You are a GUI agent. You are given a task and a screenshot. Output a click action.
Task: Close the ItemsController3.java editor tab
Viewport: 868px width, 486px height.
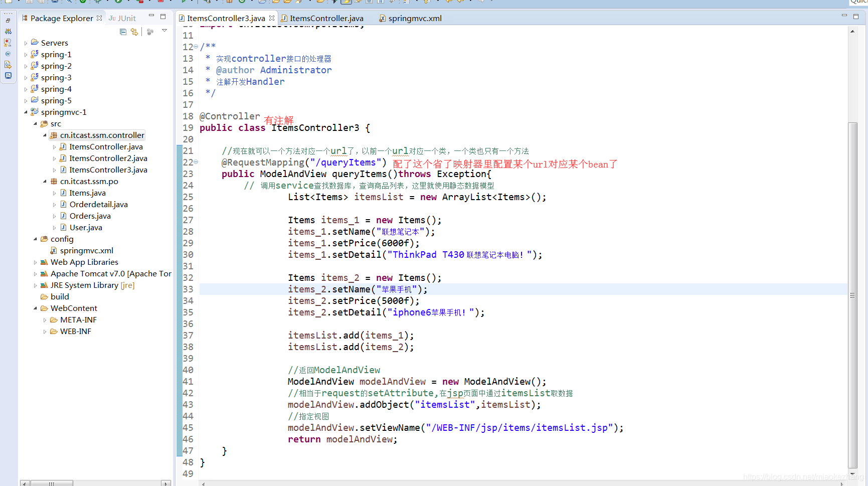point(272,18)
